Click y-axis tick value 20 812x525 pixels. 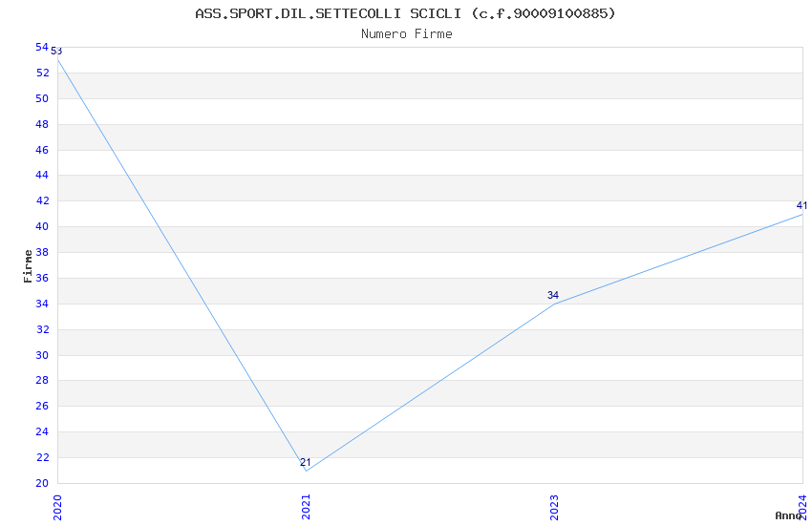point(42,483)
